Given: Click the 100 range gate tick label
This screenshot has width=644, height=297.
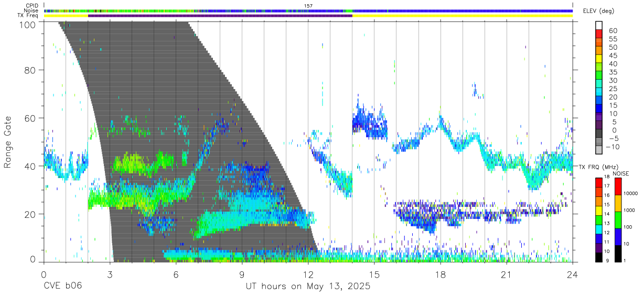Looking at the screenshot, I should tap(28, 25).
